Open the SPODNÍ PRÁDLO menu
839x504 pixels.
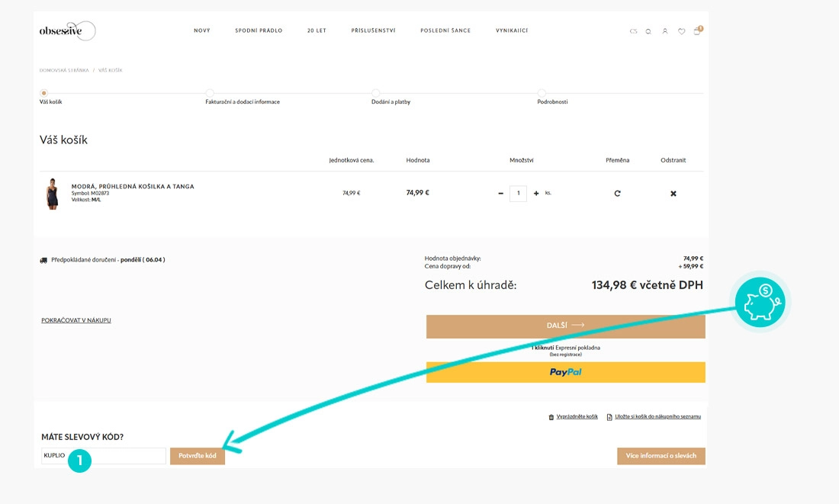pos(259,30)
